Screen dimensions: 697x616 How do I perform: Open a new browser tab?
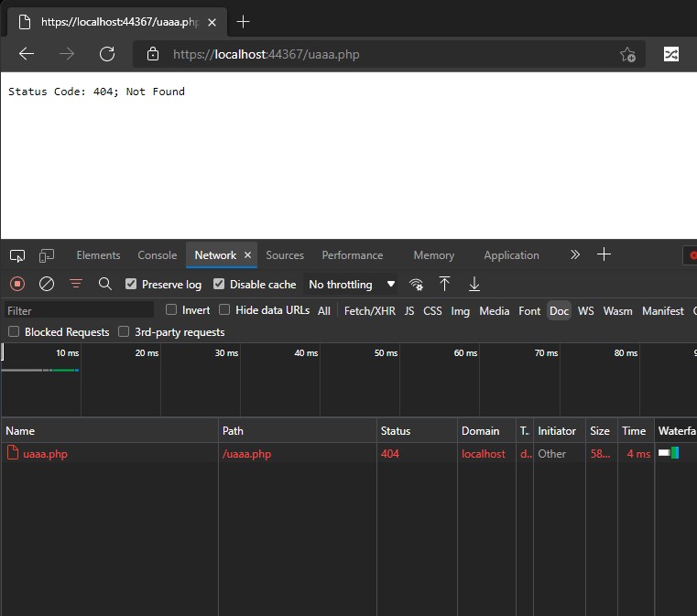pyautogui.click(x=243, y=21)
